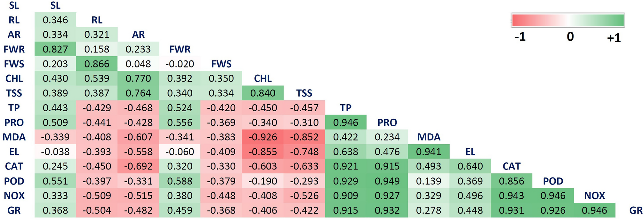Screen dimensions: 644x220
Task: Select the POD row label on the left
Action: [14, 181]
